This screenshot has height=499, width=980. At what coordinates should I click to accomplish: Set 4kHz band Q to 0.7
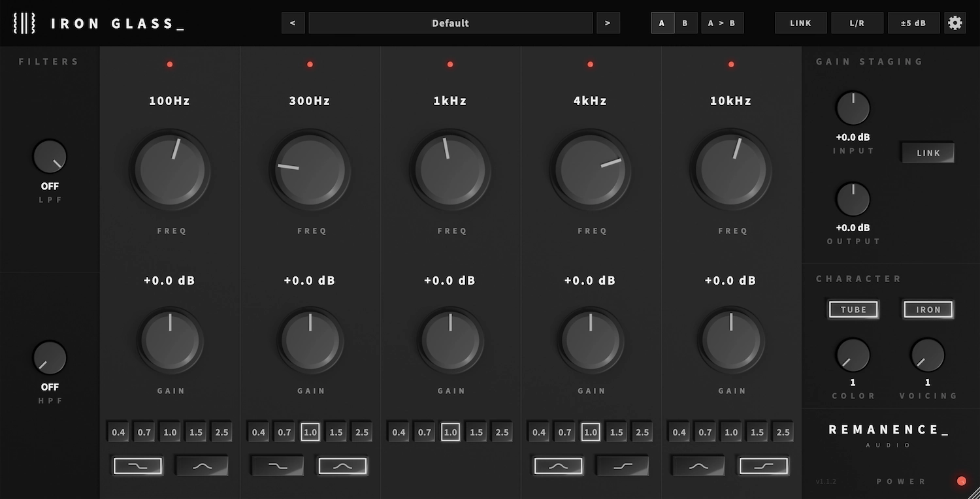(565, 432)
